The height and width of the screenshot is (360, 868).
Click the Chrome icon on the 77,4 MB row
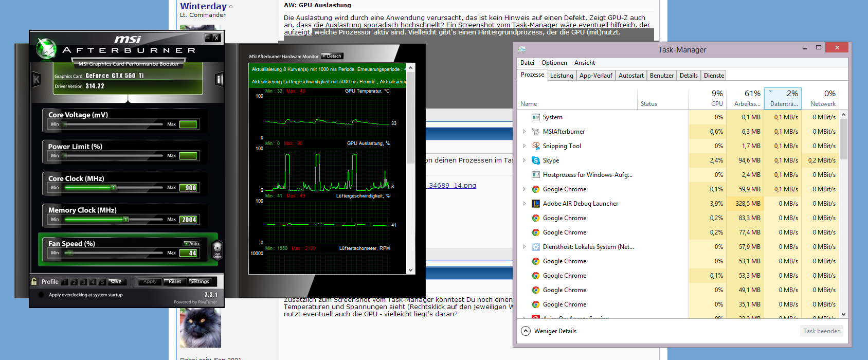coord(536,232)
